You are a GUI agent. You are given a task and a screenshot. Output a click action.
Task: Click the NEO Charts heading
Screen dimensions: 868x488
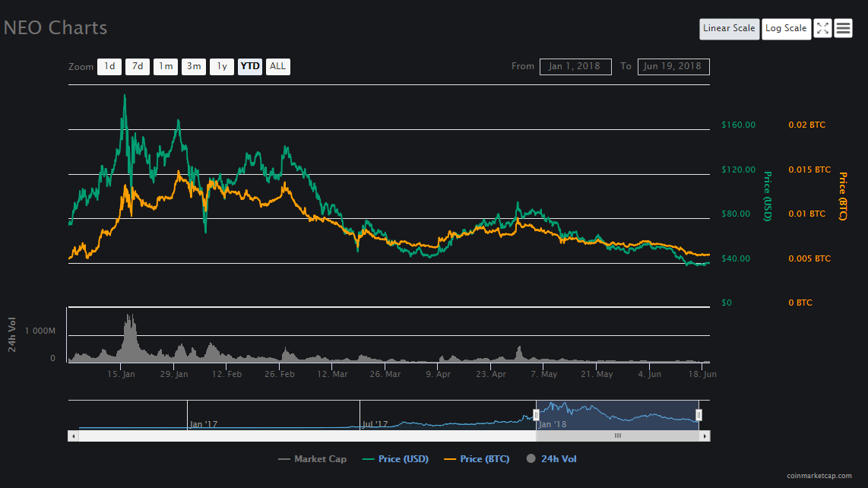pyautogui.click(x=55, y=27)
